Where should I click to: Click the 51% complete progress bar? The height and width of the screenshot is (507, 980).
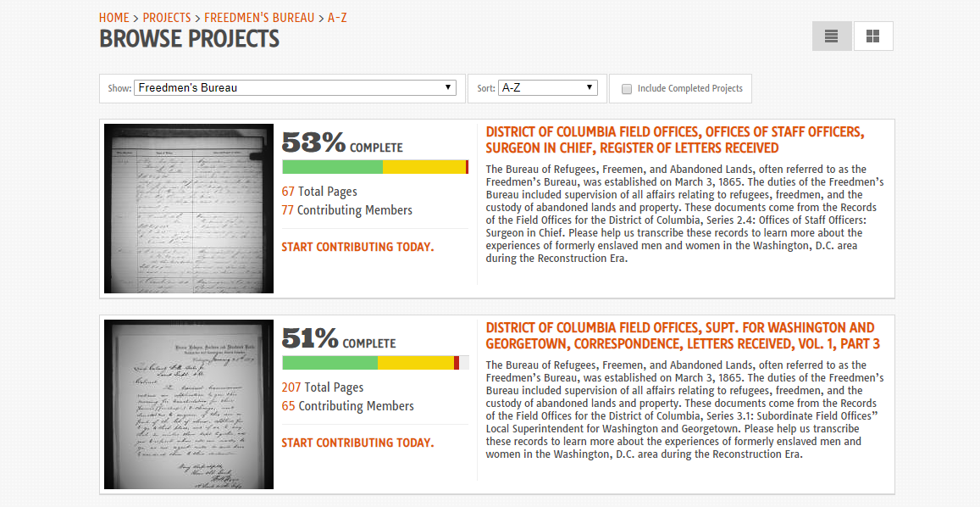(375, 363)
